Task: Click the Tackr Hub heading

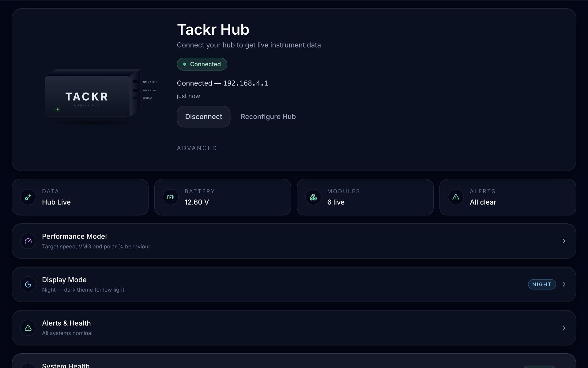Action: (x=213, y=29)
